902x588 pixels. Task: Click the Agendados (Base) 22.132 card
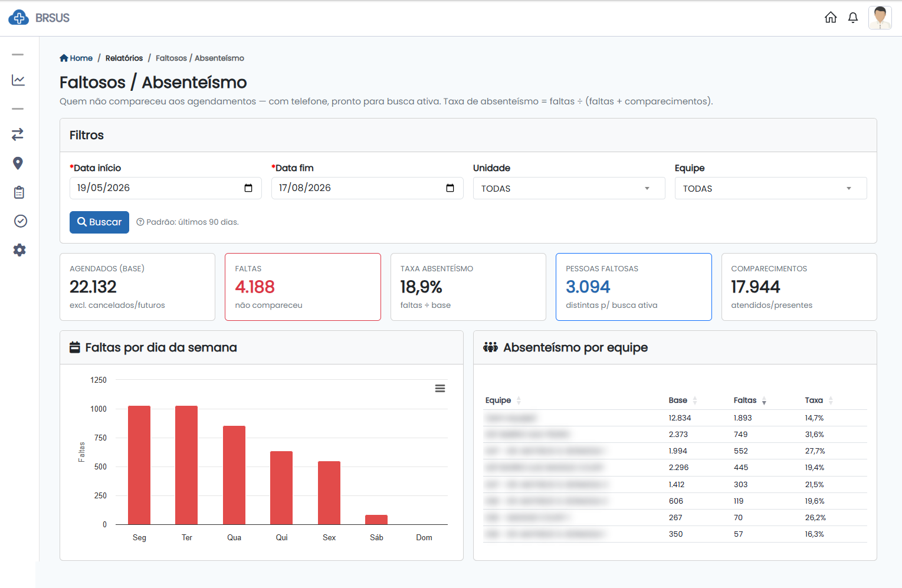click(137, 287)
